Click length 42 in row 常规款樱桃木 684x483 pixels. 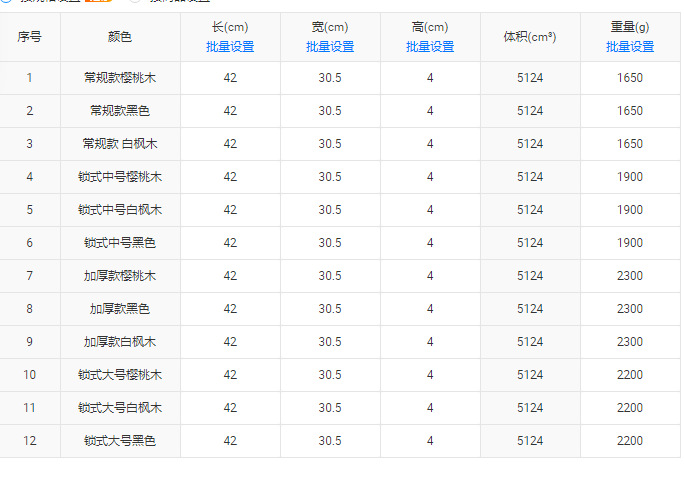230,78
